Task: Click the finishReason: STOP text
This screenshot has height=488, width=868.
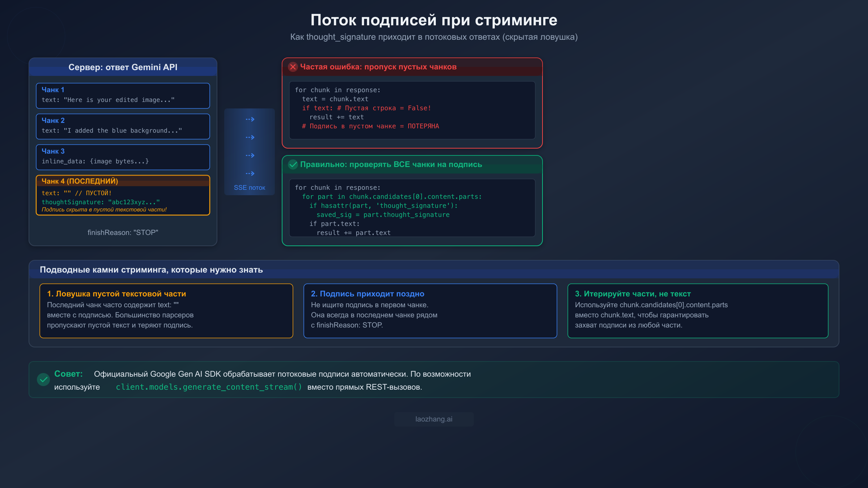Action: pos(123,232)
